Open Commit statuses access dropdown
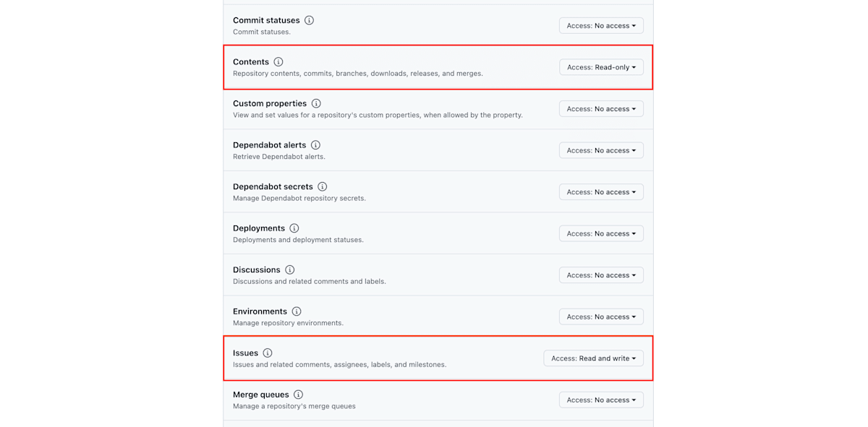 [601, 25]
